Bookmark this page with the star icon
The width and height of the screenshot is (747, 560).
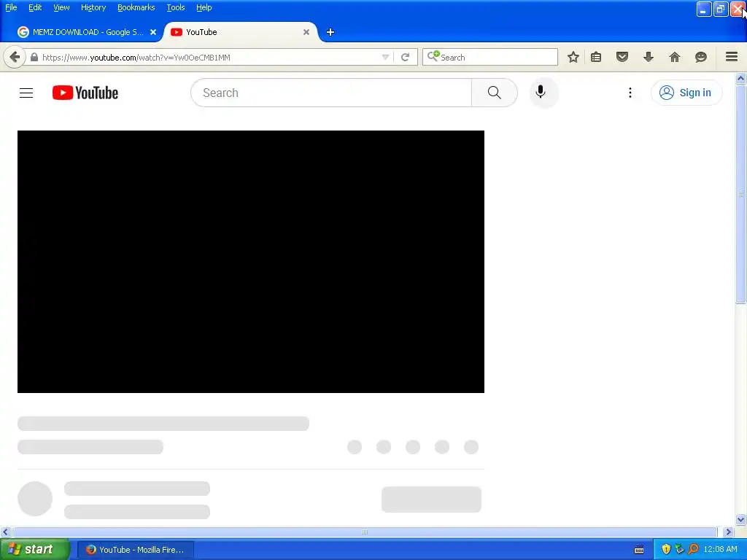(573, 57)
